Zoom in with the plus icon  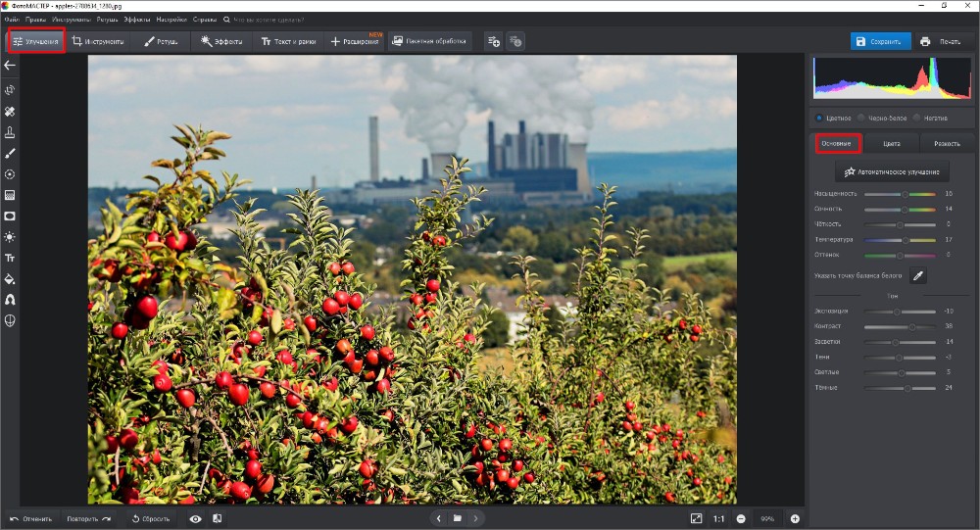click(x=795, y=518)
